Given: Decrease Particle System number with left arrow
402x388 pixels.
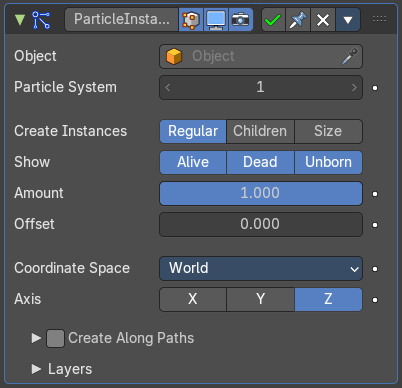Looking at the screenshot, I should (168, 87).
